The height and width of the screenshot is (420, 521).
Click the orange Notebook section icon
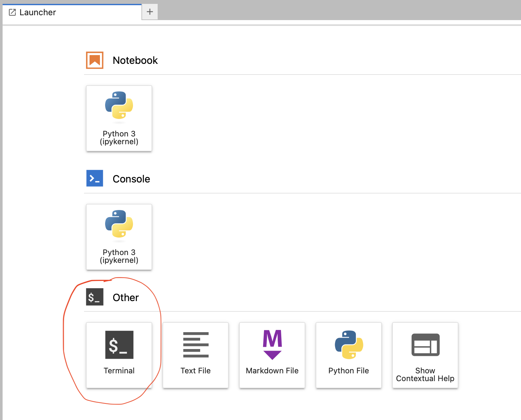click(94, 60)
